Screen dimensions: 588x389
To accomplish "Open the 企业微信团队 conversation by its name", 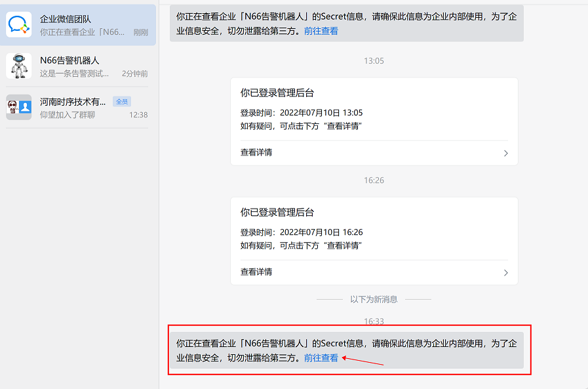I will coord(66,19).
